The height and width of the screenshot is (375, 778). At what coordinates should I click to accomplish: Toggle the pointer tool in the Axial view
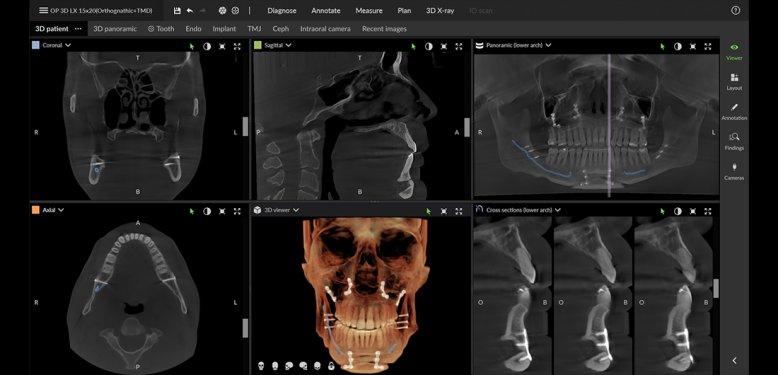(192, 211)
